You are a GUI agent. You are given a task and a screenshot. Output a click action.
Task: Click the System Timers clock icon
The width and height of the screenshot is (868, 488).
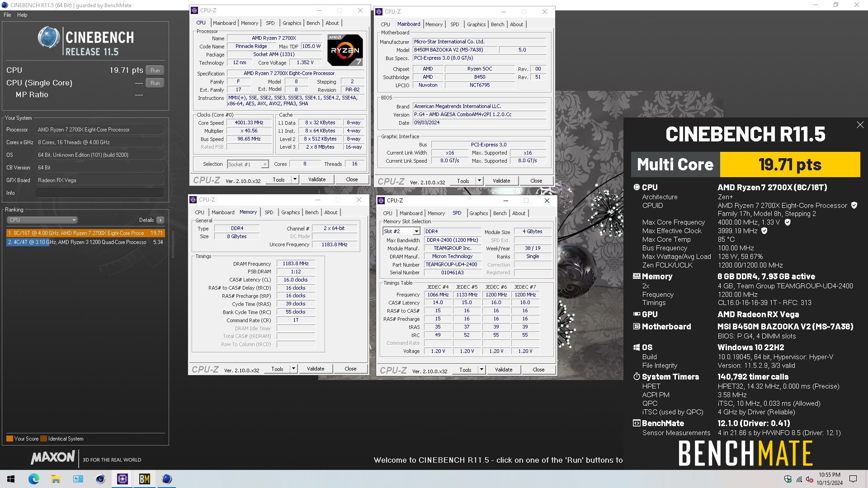[637, 376]
